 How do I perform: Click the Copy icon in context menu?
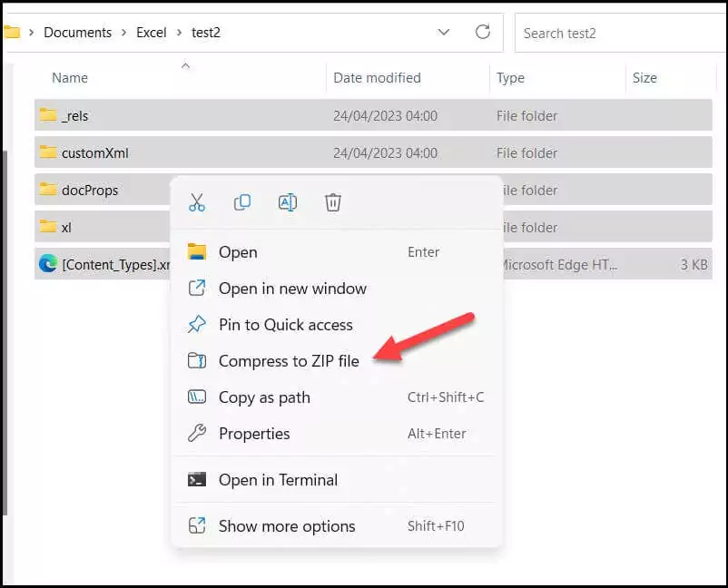point(242,202)
